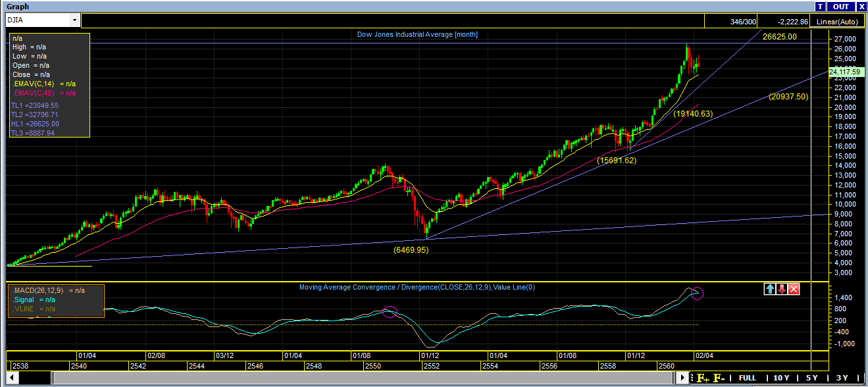Image resolution: width=868 pixels, height=387 pixels.
Task: Click the 26625.00 horizontal line label
Action: [780, 37]
